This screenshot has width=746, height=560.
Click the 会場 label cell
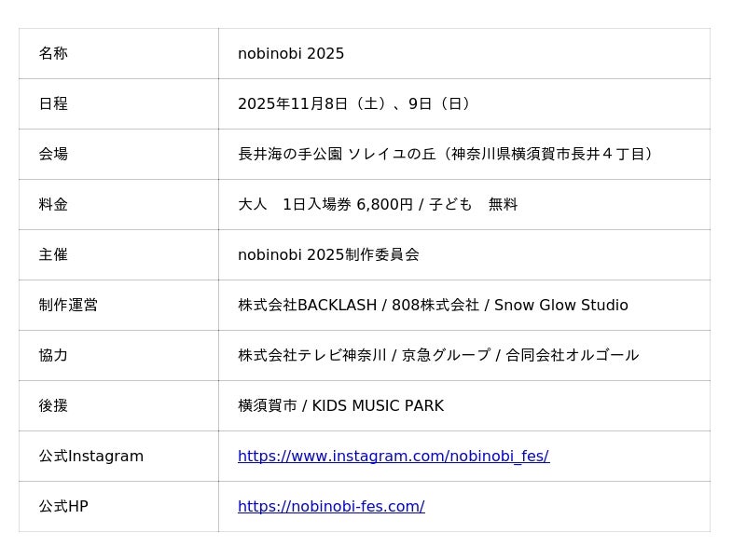pos(53,155)
